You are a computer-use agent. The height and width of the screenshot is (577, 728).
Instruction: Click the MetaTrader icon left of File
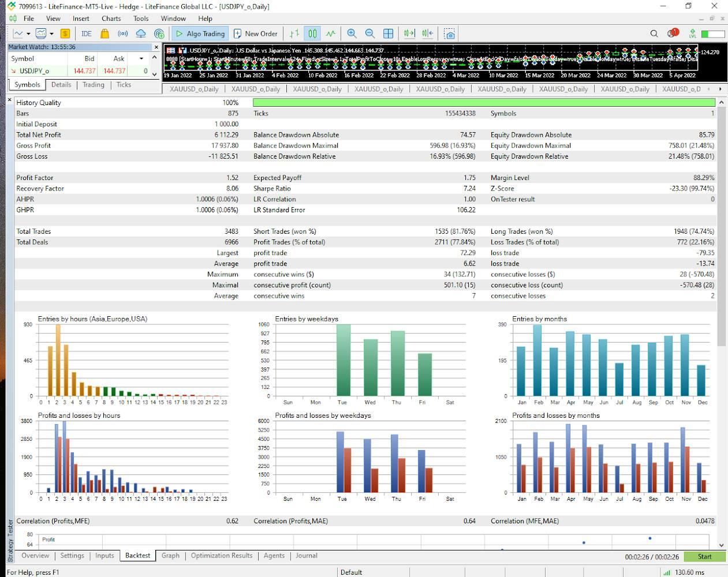(x=13, y=18)
